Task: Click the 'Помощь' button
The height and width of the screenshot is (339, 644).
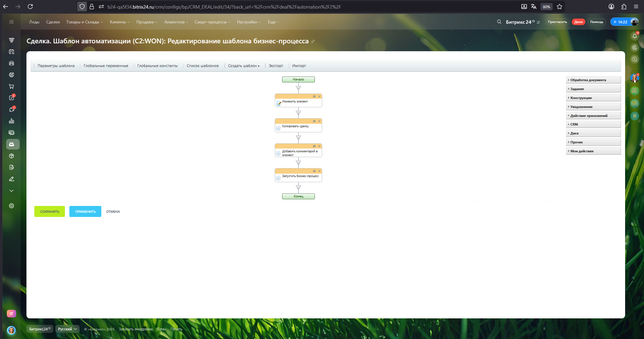Action: coord(597,22)
